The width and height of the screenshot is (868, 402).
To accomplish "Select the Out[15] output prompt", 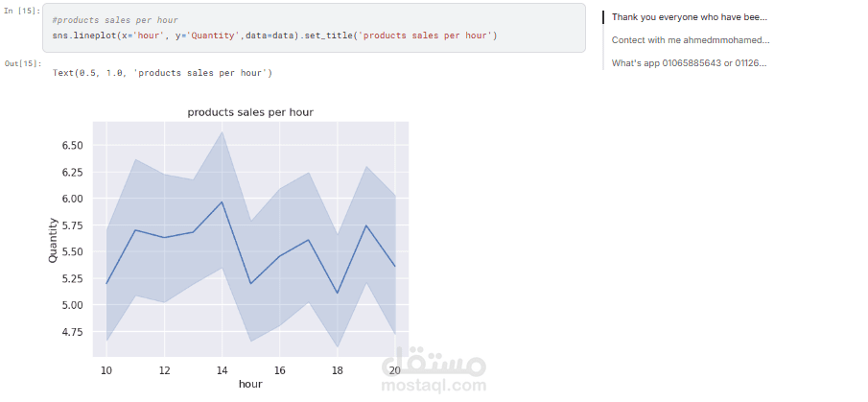I will click(x=23, y=63).
